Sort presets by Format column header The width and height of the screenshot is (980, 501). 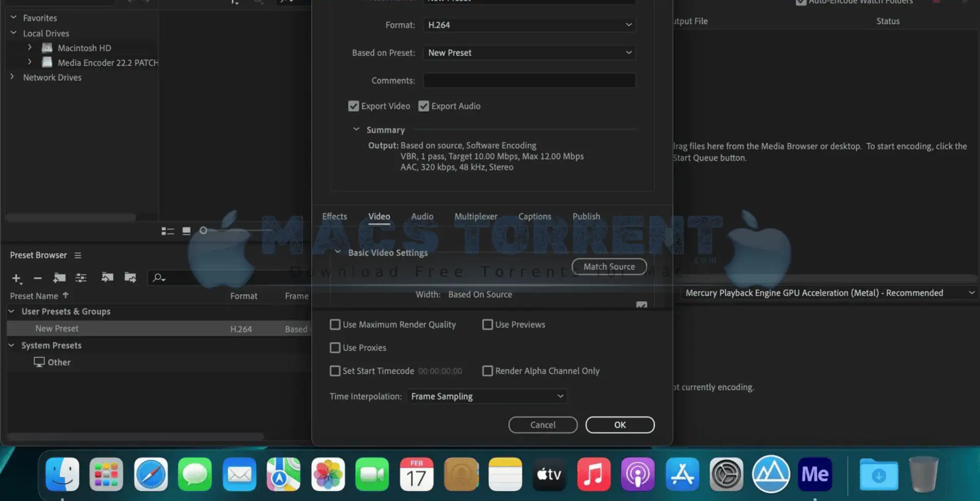(x=244, y=296)
